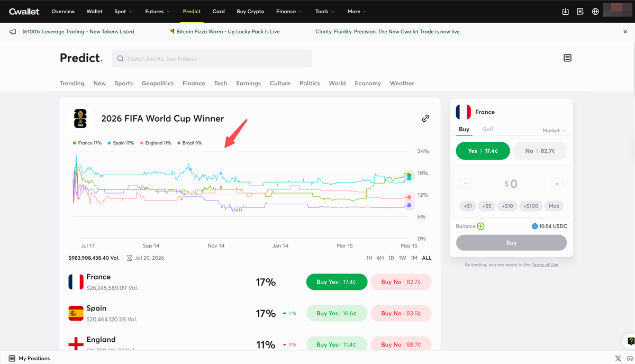Switch to the Sell tab
This screenshot has width=635, height=364.
487,129
